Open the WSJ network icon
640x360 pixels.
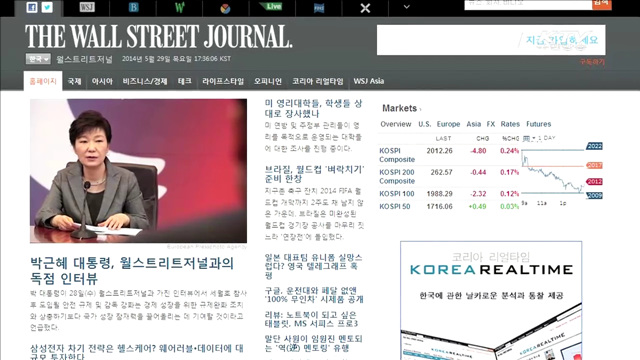point(87,7)
